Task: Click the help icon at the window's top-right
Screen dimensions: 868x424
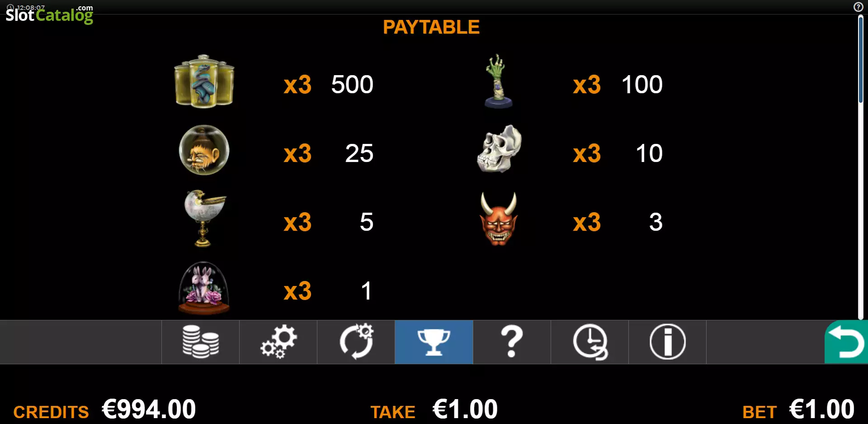Action: click(x=858, y=7)
